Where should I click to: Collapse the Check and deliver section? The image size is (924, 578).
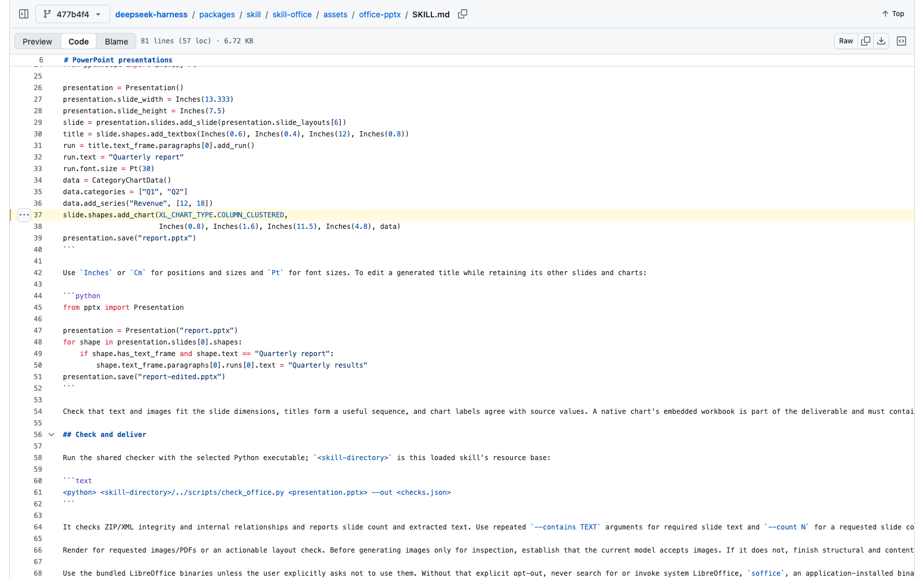51,435
